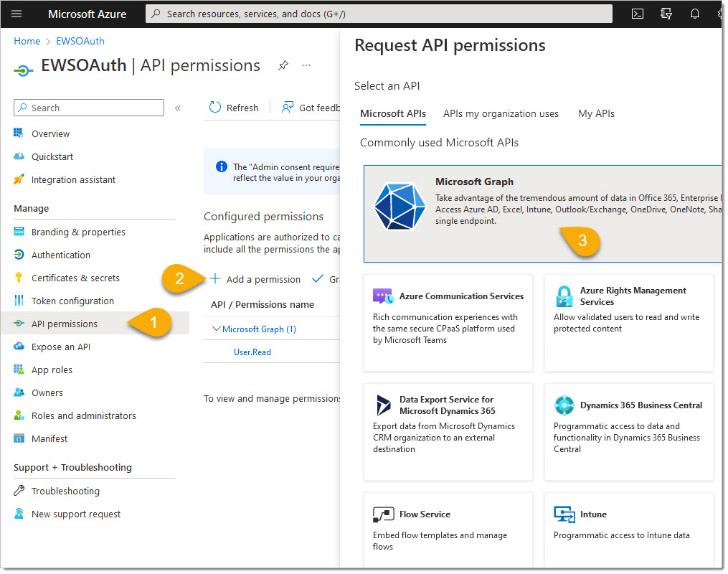The width and height of the screenshot is (728, 574).
Task: Click the Manifest icon in the sidebar
Action: (x=19, y=439)
